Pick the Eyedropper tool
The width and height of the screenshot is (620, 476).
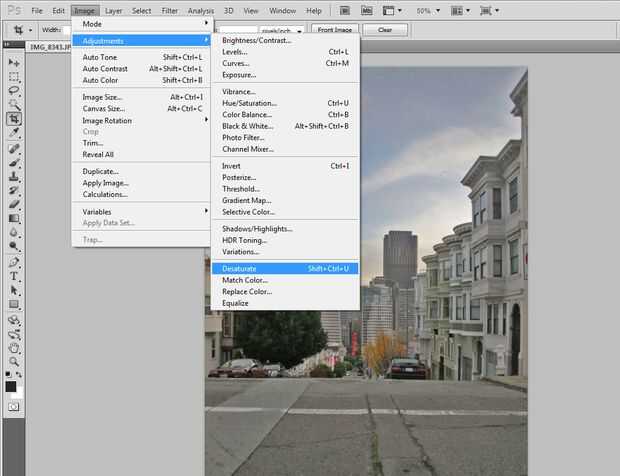click(x=14, y=133)
